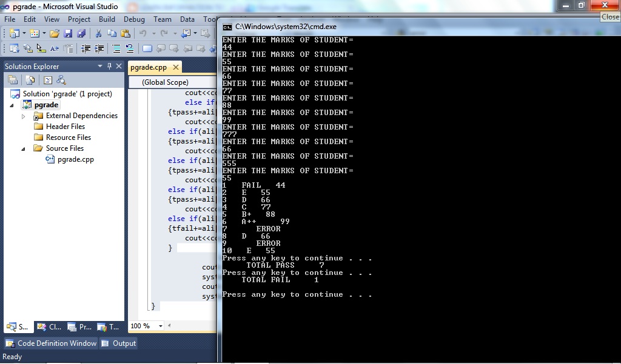Open Solution Explorer window position dropdown
This screenshot has height=364, width=621.
pos(100,66)
